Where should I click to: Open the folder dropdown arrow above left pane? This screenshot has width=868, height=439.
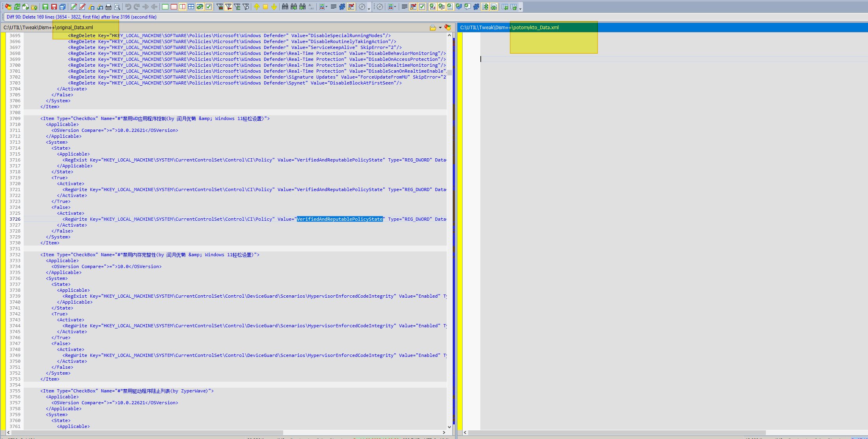[x=440, y=28]
